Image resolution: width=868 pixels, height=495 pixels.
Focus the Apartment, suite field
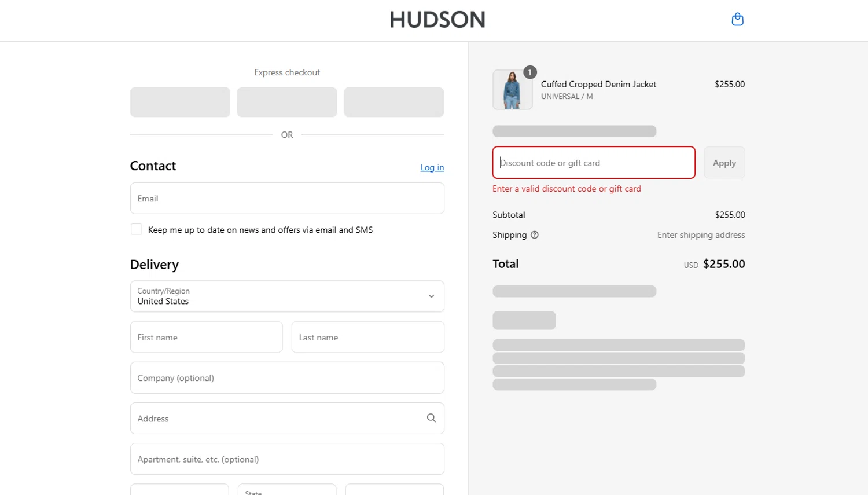coord(287,459)
